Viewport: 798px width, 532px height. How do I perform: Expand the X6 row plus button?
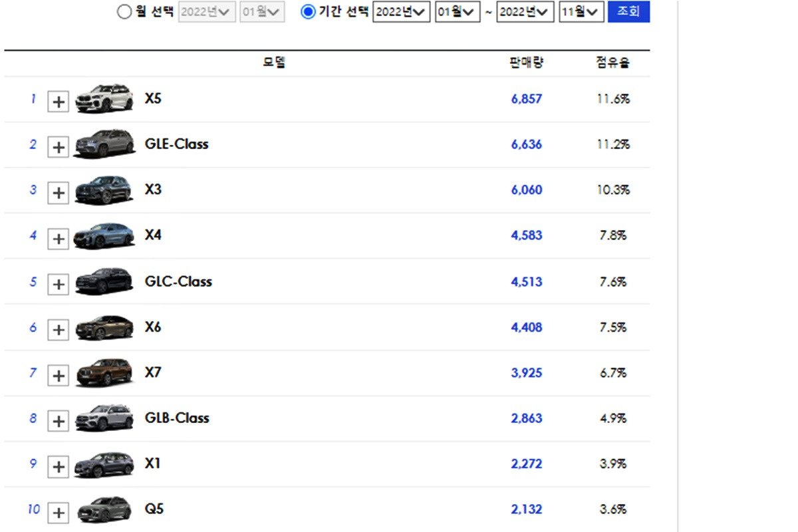coord(59,330)
